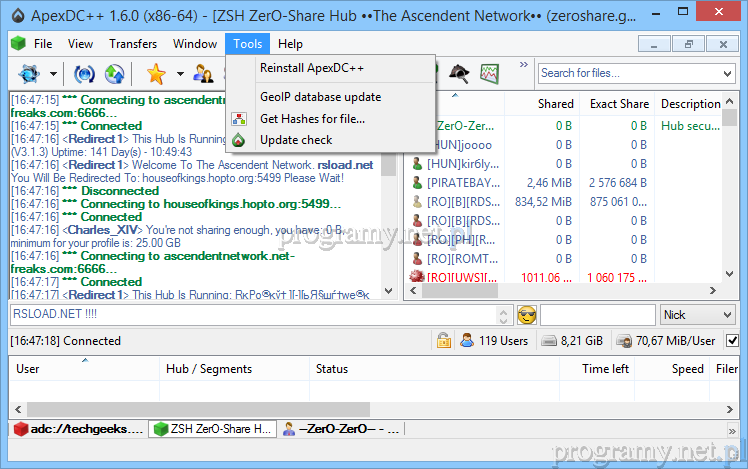Viewport: 748px width, 469px height.
Task: Switch to the adc://techgeeks hub tab
Action: [76, 428]
